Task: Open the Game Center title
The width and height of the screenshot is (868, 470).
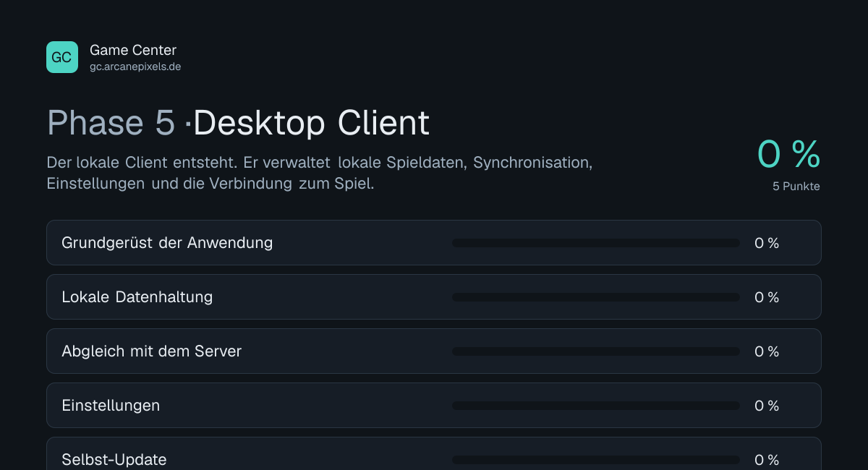Action: 133,50
